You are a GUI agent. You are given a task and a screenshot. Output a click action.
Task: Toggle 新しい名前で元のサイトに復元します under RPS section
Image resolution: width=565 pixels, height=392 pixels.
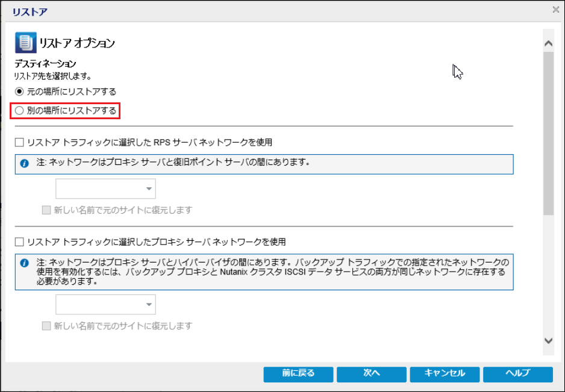coord(46,210)
